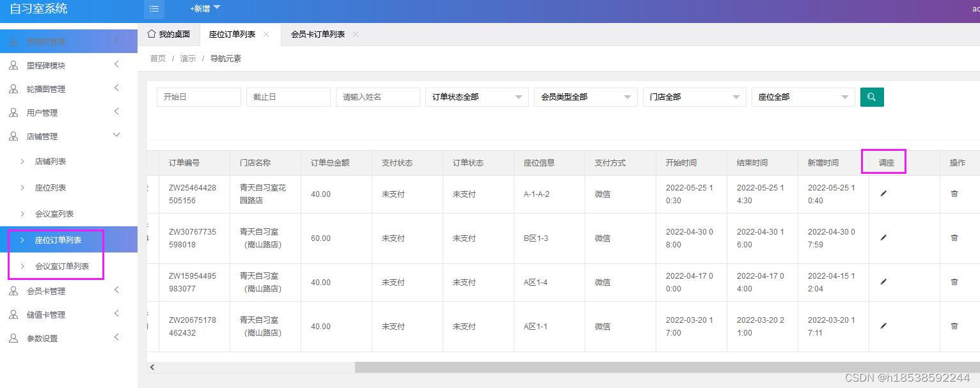Expand the 会员卡管理 menu

pyautogui.click(x=116, y=290)
